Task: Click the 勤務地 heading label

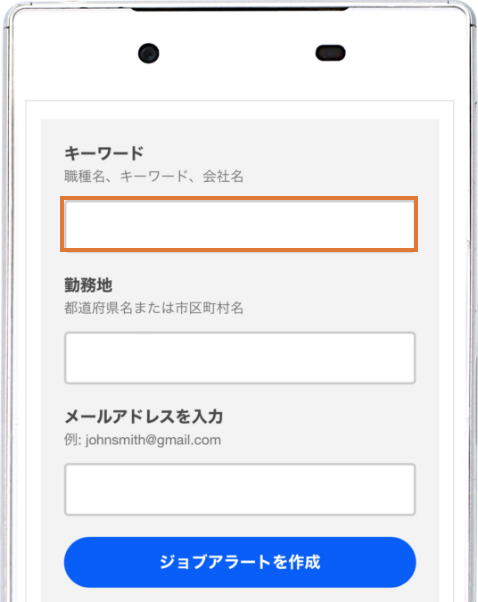Action: [x=88, y=285]
